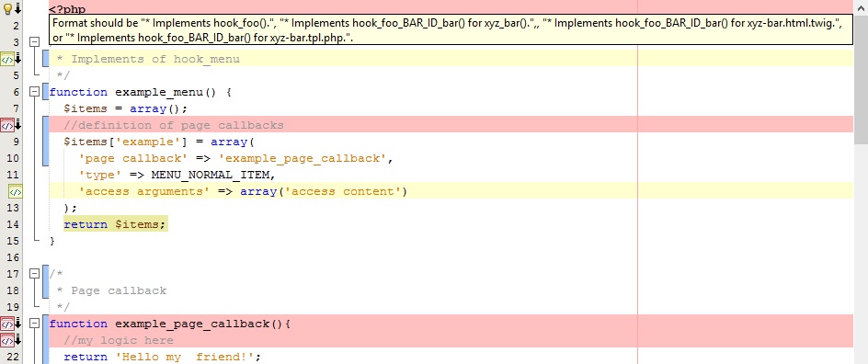Click line number 5 in gutter

pyautogui.click(x=16, y=75)
